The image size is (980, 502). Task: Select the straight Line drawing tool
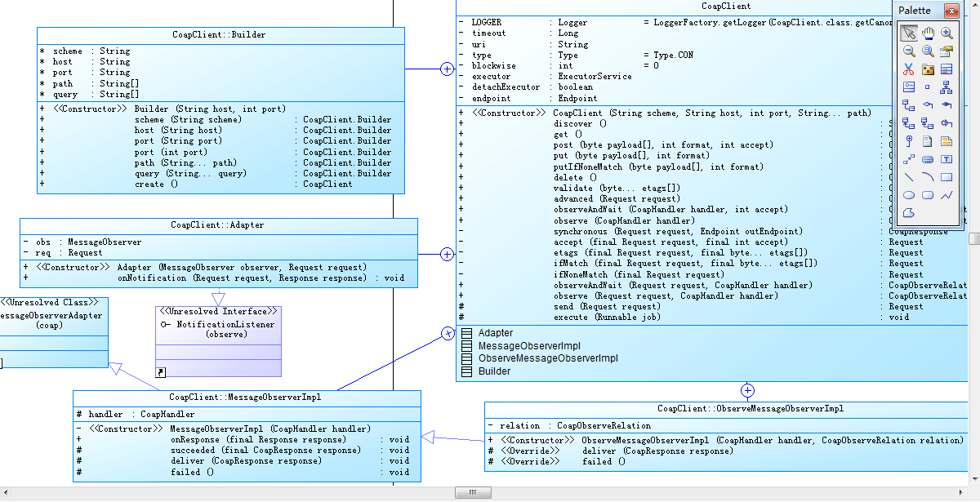[x=909, y=176]
